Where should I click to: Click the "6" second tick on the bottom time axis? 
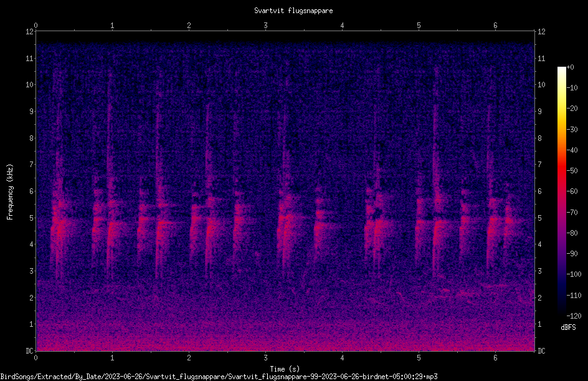(x=495, y=358)
